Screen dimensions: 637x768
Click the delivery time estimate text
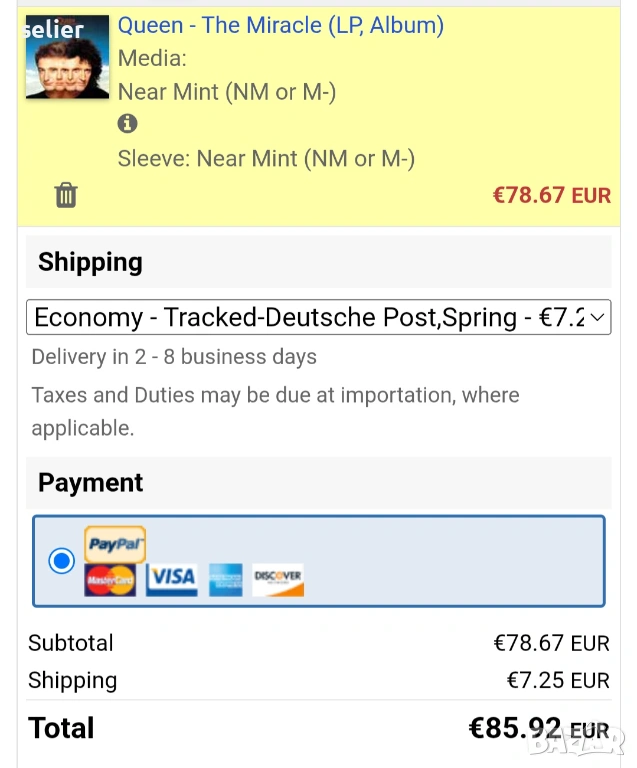point(174,357)
